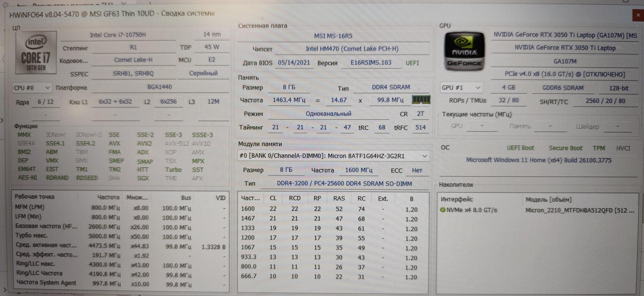This screenshot has width=644, height=296.
Task: Click the TDP 45 W value
Action: click(212, 47)
